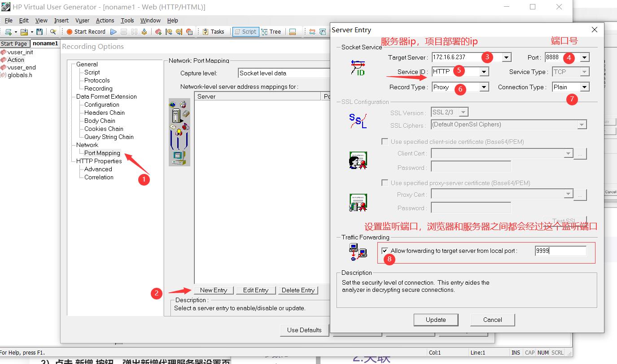Switch to the Start Page tab
617x364 pixels.
(x=14, y=43)
